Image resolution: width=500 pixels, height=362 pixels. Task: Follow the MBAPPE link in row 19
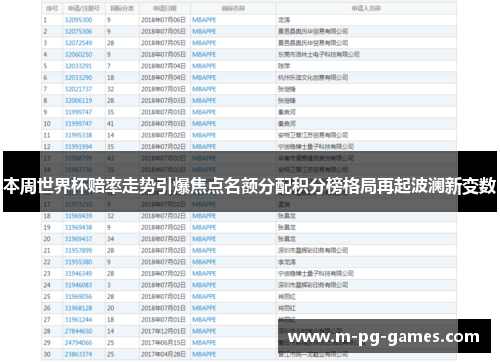pos(204,227)
